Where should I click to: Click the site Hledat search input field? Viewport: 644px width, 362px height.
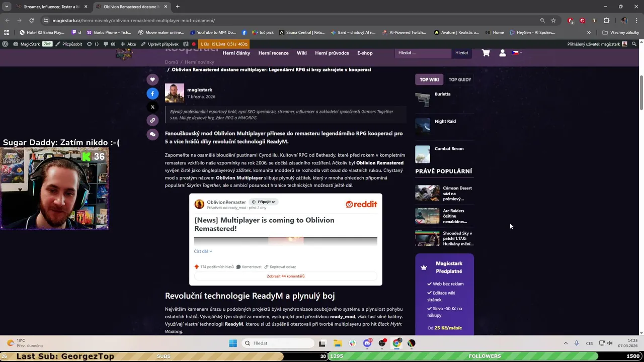(x=423, y=53)
